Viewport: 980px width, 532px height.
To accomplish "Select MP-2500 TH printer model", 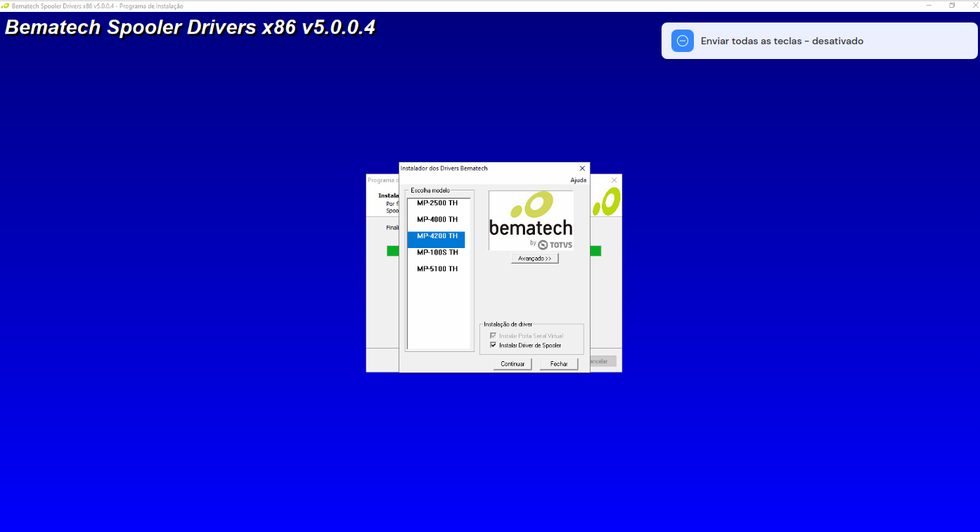I will click(x=437, y=203).
